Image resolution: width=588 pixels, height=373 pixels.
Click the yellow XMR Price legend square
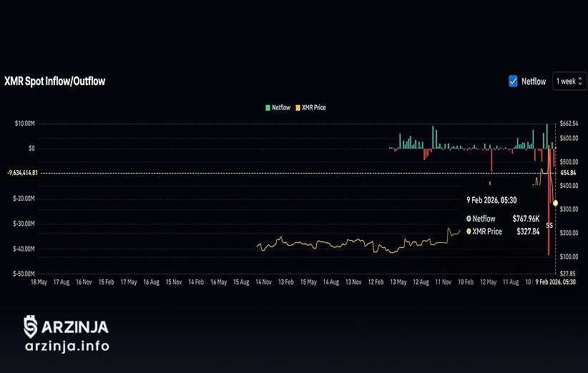(x=298, y=108)
